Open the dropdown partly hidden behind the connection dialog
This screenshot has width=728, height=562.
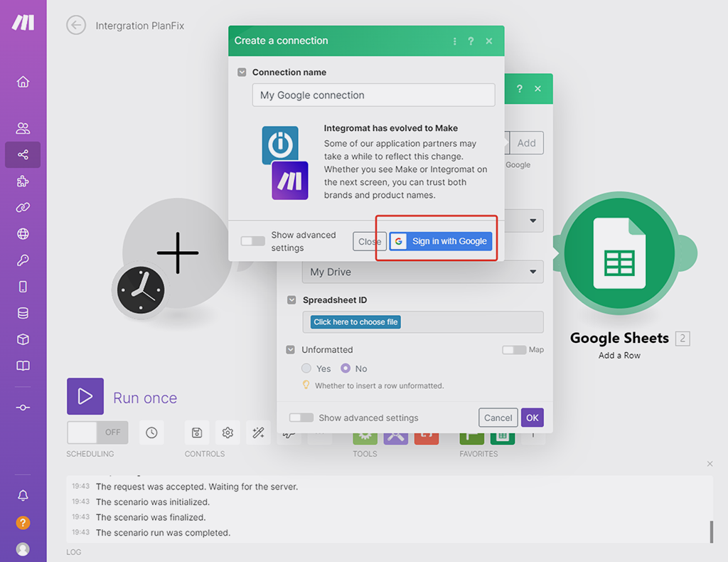tap(532, 221)
